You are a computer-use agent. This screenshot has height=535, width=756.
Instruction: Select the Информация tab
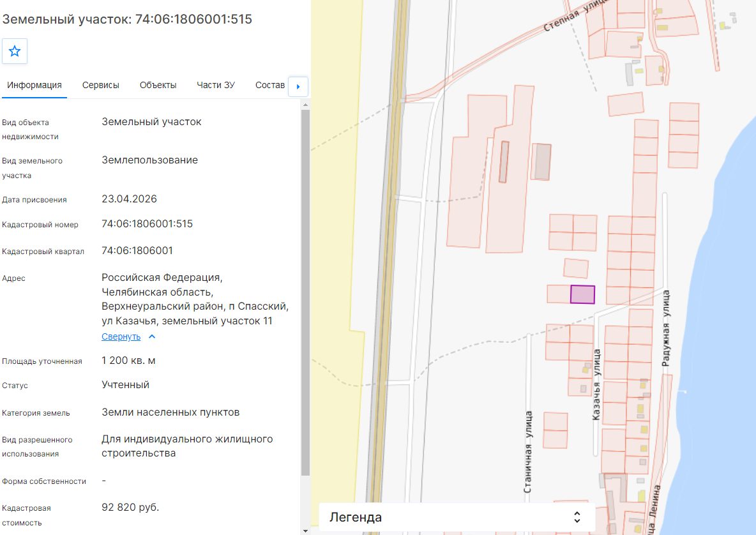(34, 86)
